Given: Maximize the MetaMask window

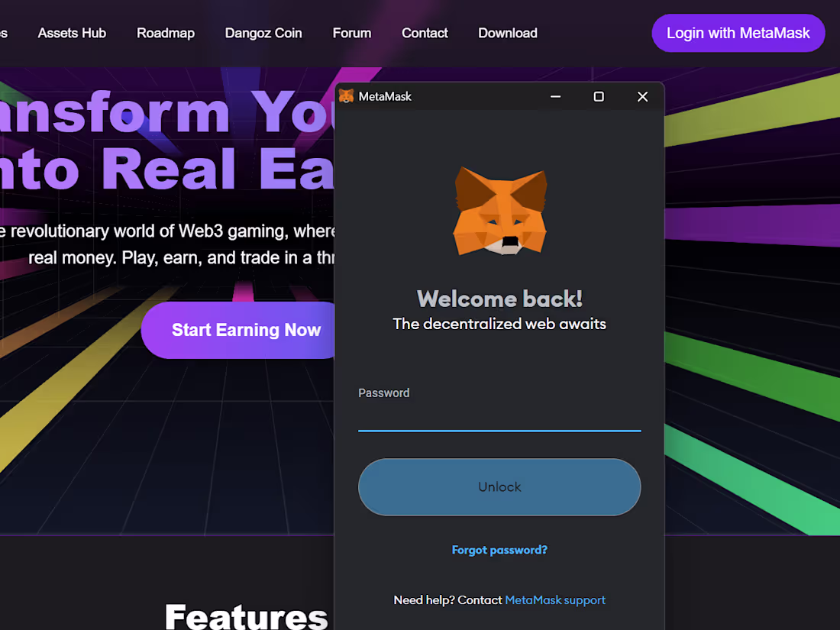Looking at the screenshot, I should click(x=599, y=96).
